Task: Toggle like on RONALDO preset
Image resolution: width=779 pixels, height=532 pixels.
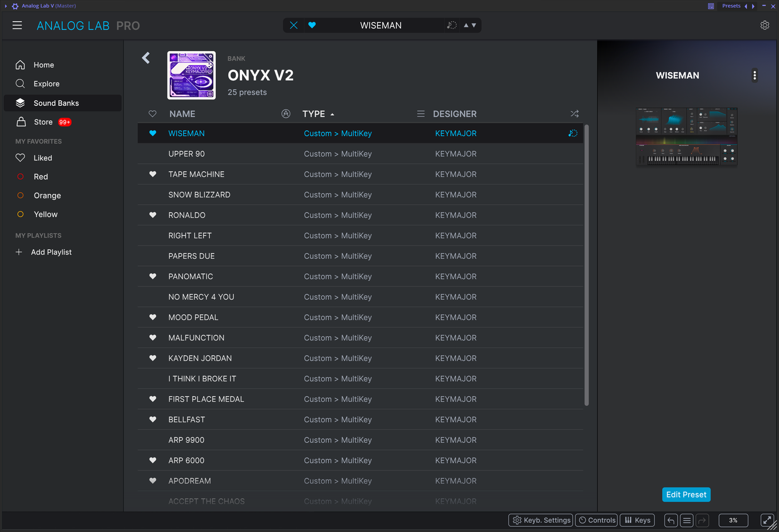Action: coord(152,215)
